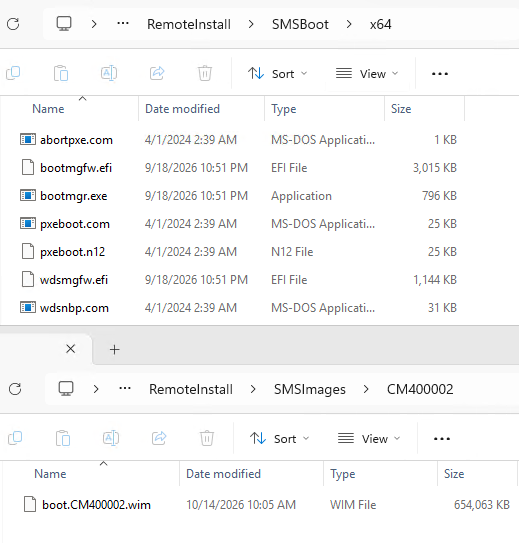Click Share icon in CM400002 window toolbar
The height and width of the screenshot is (543, 519).
[159, 438]
